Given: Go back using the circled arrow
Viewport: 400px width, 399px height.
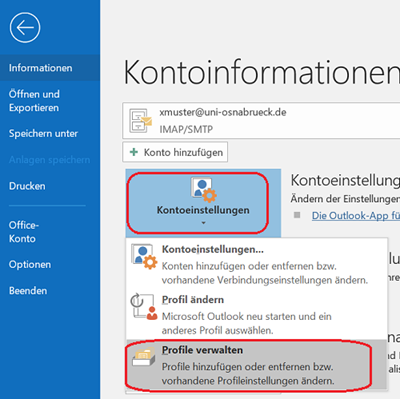Looking at the screenshot, I should [25, 28].
